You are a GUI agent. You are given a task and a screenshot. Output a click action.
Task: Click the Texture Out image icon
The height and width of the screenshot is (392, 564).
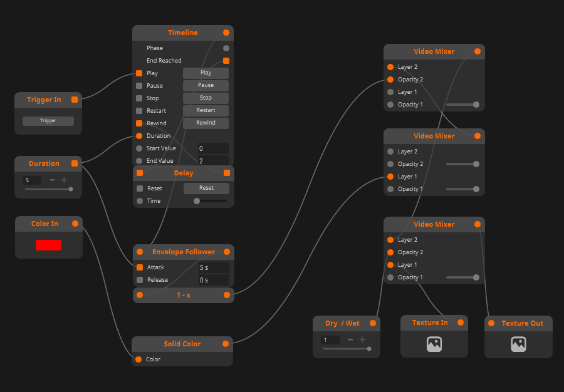tap(518, 344)
